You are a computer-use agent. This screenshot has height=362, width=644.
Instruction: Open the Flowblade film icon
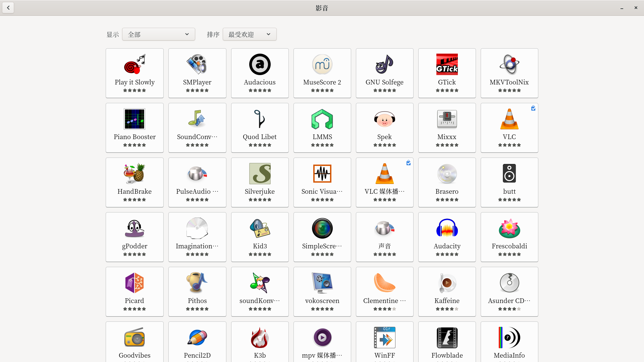(447, 337)
